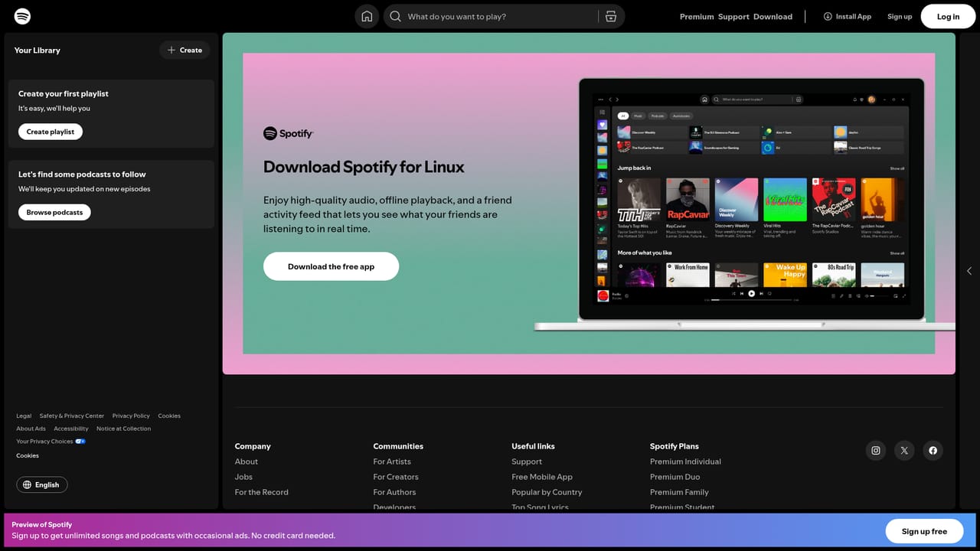Click Sign up in the header
The image size is (980, 551).
[x=900, y=16]
